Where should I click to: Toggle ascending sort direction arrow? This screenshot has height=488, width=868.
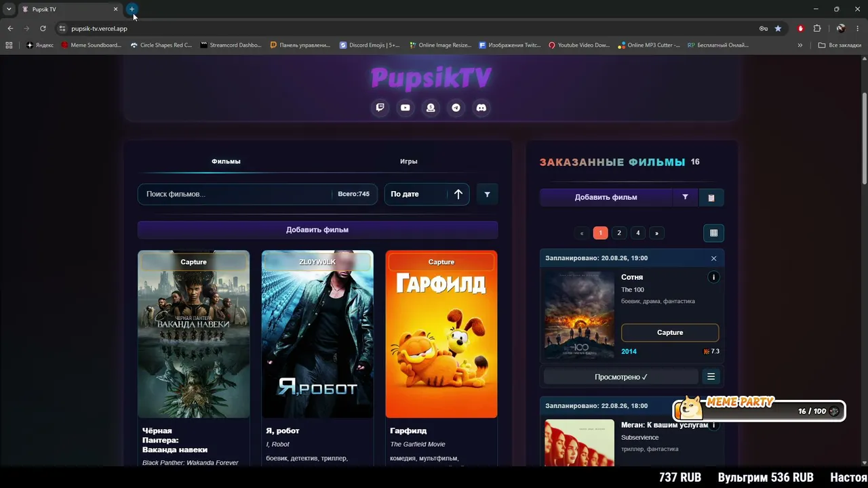[x=458, y=195]
